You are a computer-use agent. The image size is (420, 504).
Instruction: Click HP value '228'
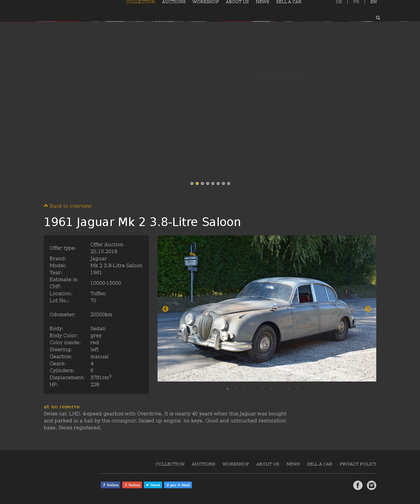[x=95, y=384]
